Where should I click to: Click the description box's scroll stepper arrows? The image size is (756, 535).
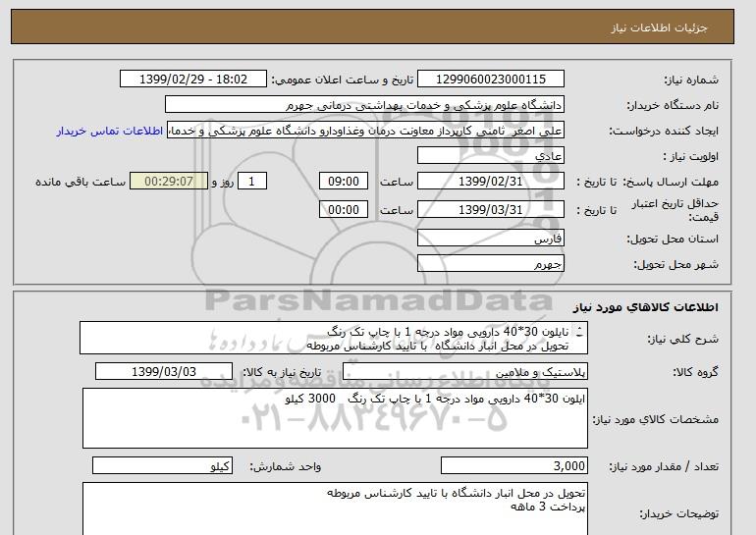(579, 332)
